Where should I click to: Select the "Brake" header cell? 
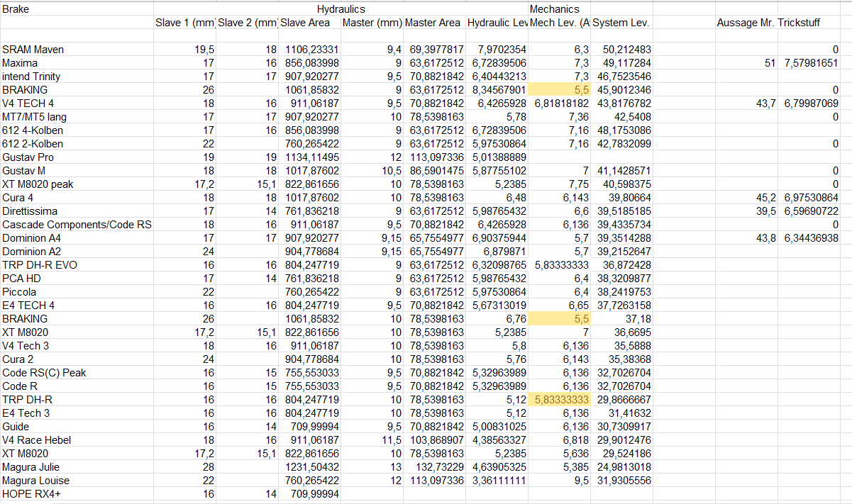pos(16,9)
